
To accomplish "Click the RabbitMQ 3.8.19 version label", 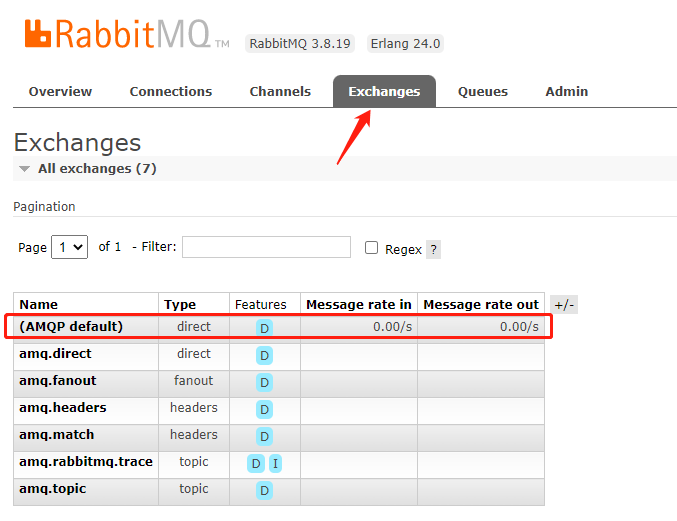I will click(300, 44).
